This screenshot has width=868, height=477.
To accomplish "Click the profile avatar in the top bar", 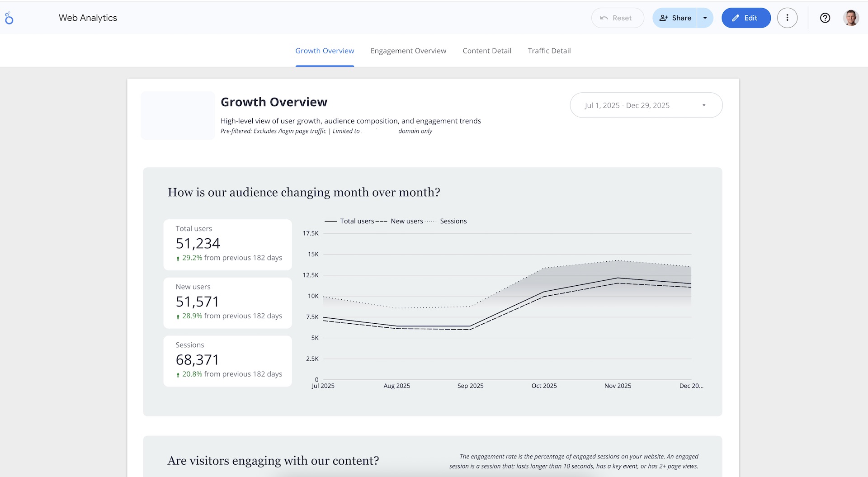I will 851,18.
